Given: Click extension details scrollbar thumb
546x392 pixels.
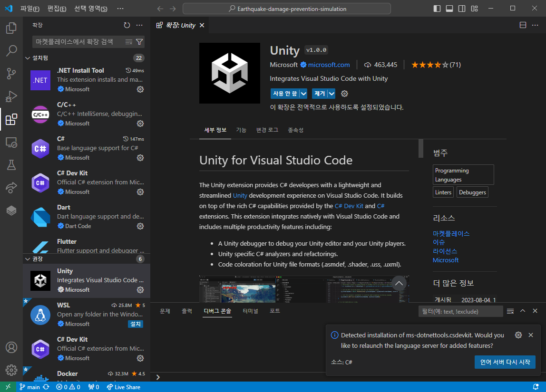Looking at the screenshot, I should click(420, 149).
